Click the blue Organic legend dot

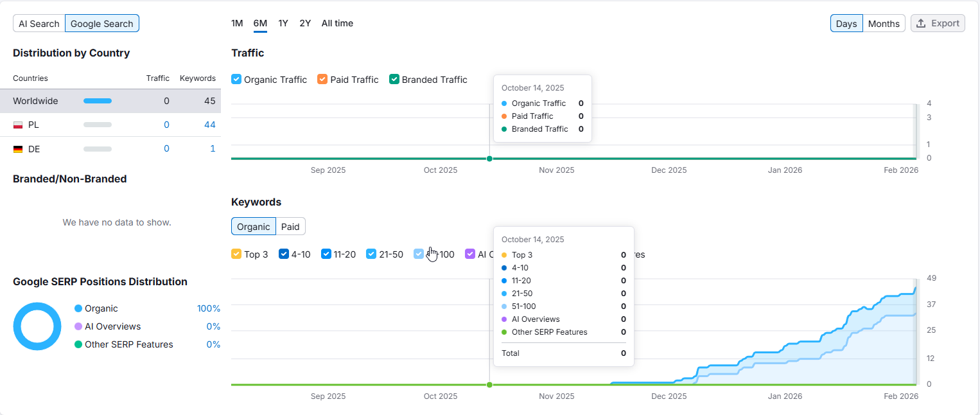(x=78, y=308)
